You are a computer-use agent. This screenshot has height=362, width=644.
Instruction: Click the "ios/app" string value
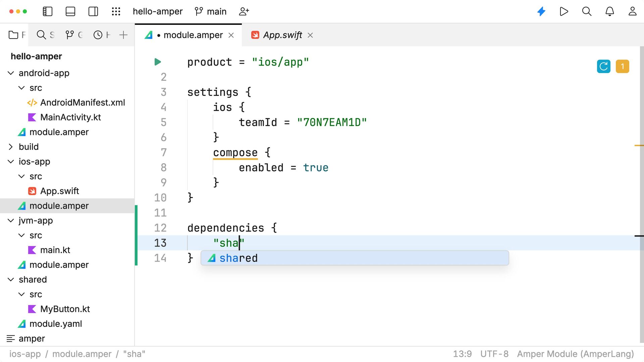(x=280, y=62)
